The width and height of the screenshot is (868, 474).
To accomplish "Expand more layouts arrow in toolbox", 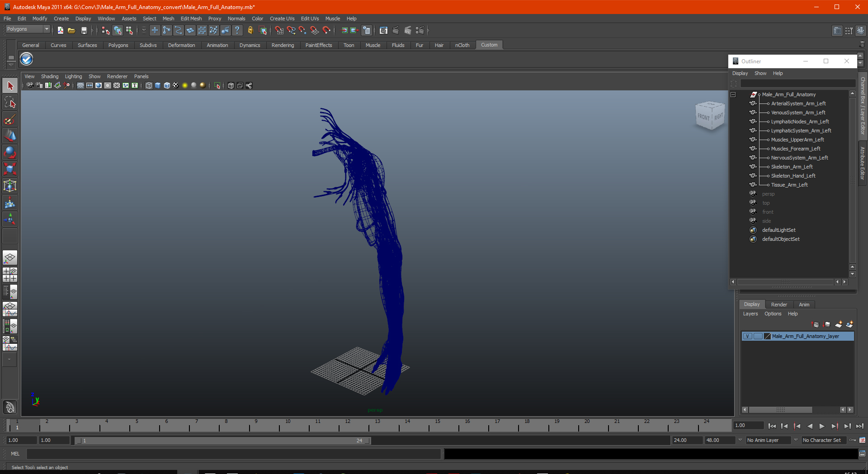I will tap(9, 360).
